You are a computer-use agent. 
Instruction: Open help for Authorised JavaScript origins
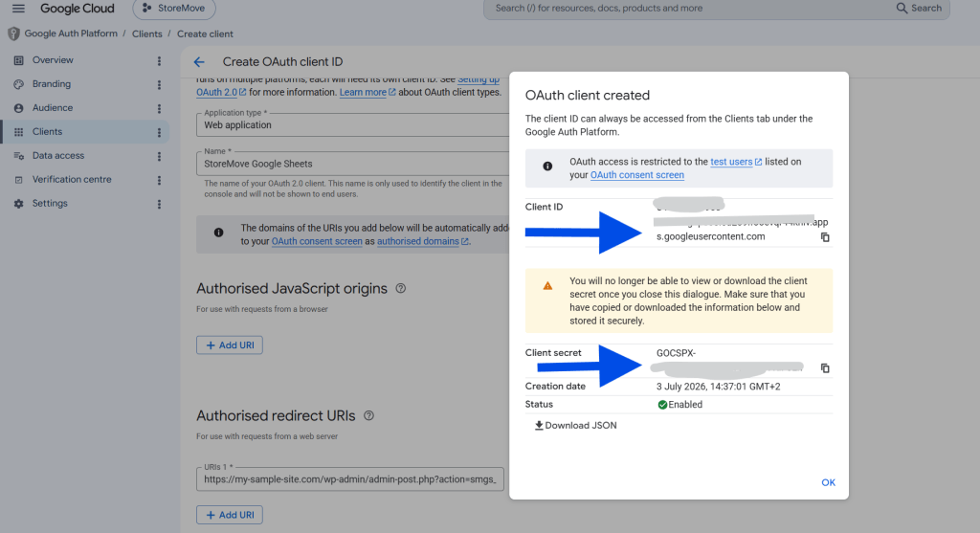401,288
